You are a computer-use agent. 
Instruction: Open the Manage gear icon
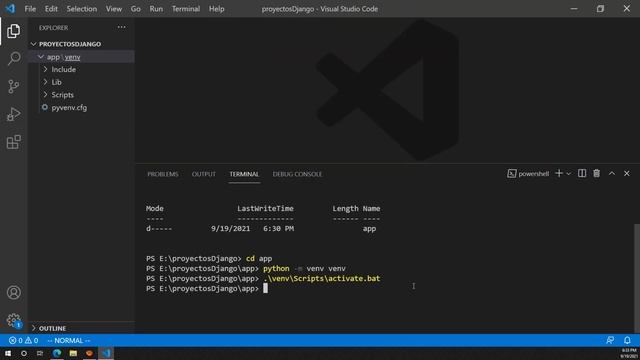pos(13,320)
